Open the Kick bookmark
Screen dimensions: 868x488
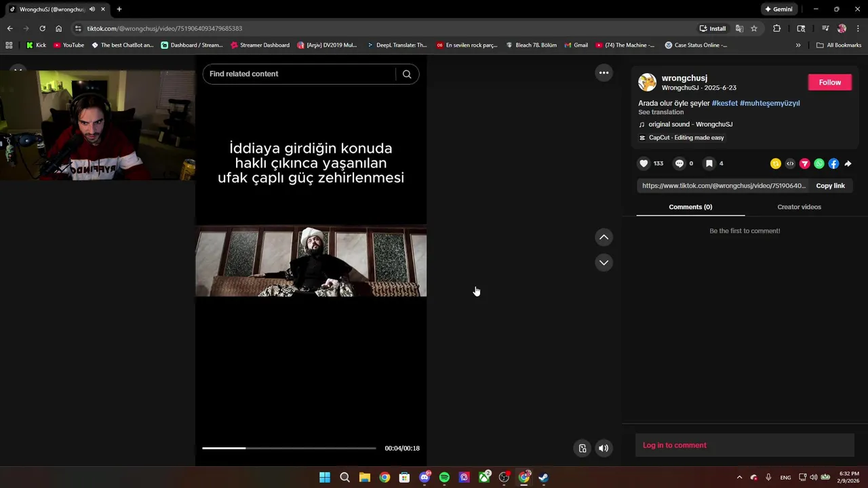pos(36,45)
